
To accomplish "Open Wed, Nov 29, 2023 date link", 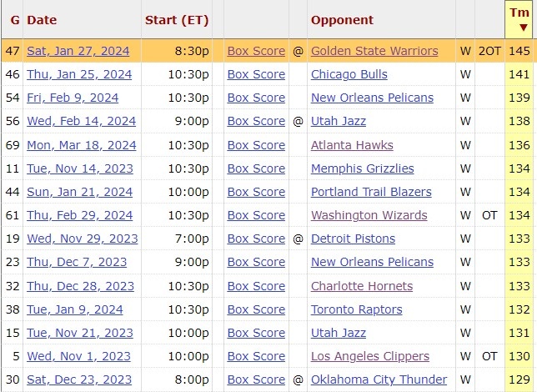I will coord(80,239).
